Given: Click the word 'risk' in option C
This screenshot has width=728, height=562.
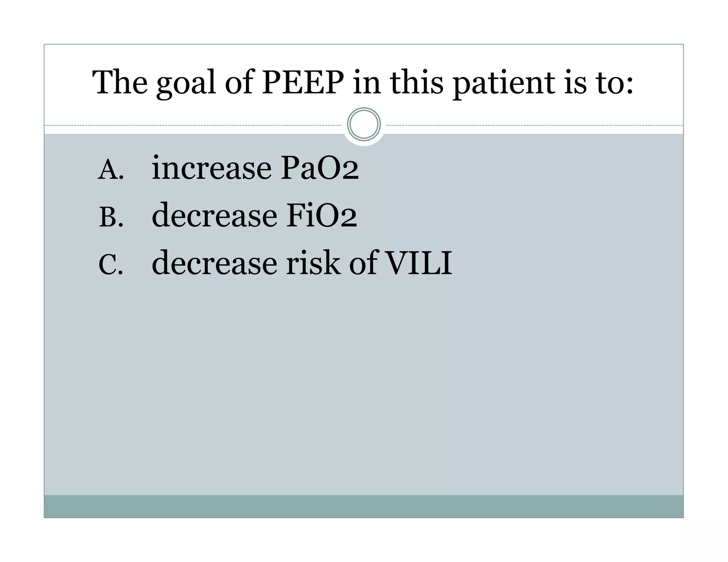Looking at the screenshot, I should click(x=313, y=263).
